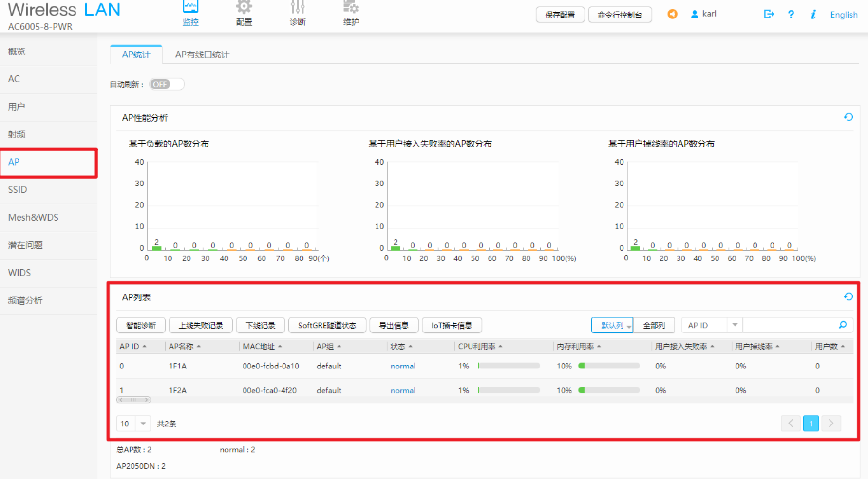Image resolution: width=868 pixels, height=479 pixels.
Task: Click the 保存配置 button
Action: click(560, 15)
